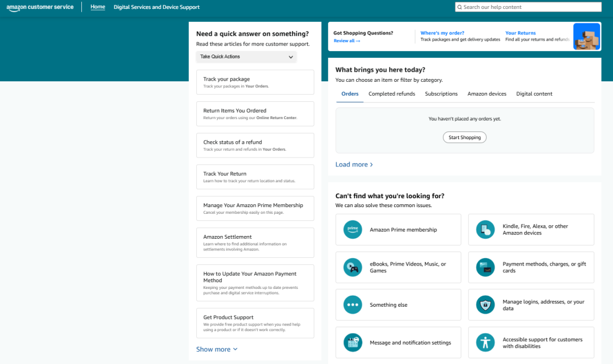The image size is (613, 364).
Task: Open the Get Product Support article
Action: (255, 323)
